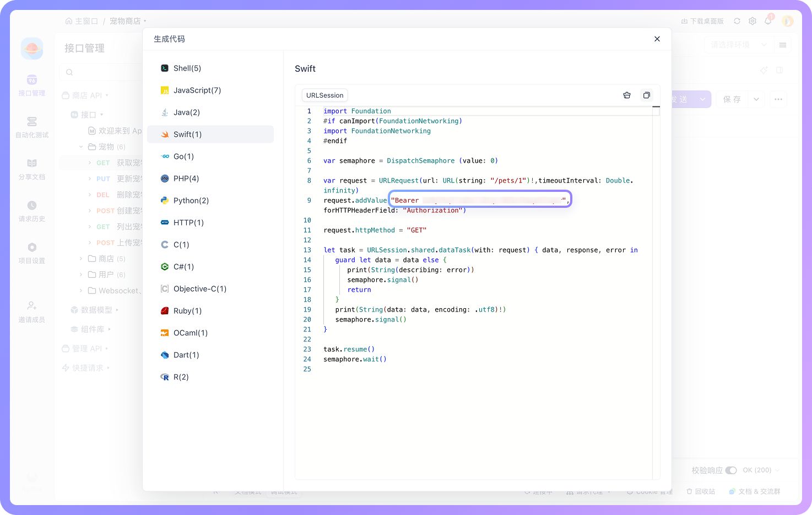Open the 管理 API section

coord(85,348)
